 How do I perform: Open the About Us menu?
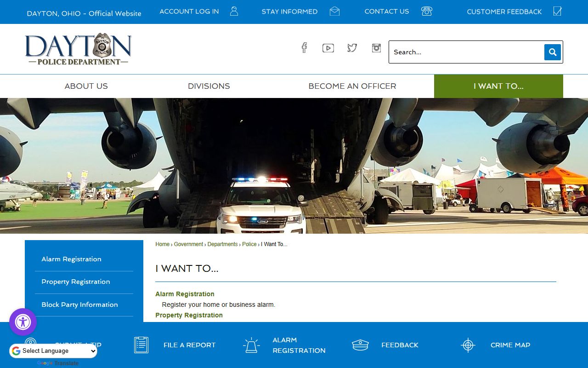pyautogui.click(x=86, y=86)
